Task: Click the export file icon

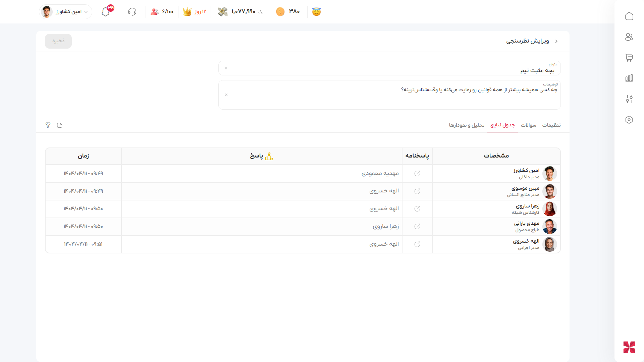Action: tap(60, 125)
